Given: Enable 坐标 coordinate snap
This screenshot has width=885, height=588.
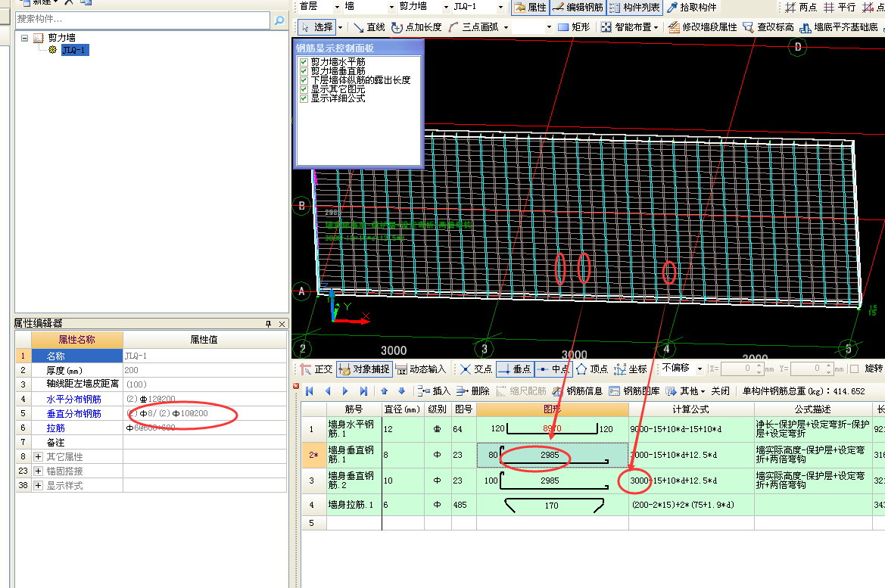Looking at the screenshot, I should [x=631, y=369].
